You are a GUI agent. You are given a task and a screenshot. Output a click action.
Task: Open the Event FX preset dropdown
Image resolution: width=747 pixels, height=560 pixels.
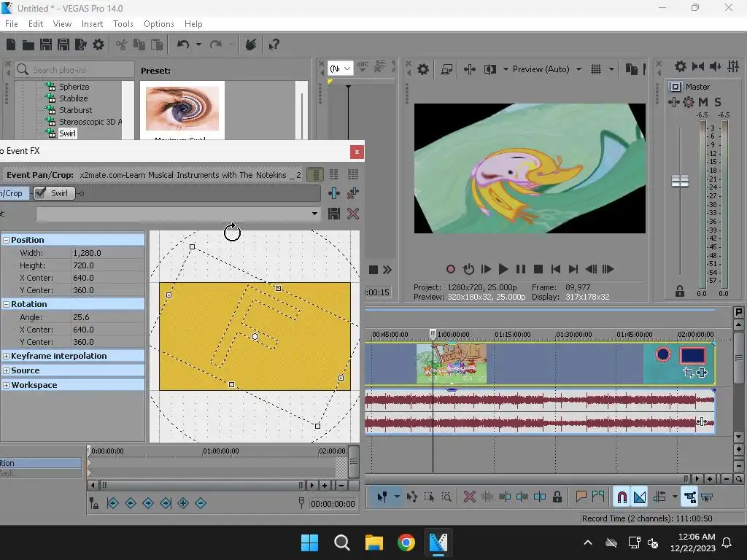314,214
